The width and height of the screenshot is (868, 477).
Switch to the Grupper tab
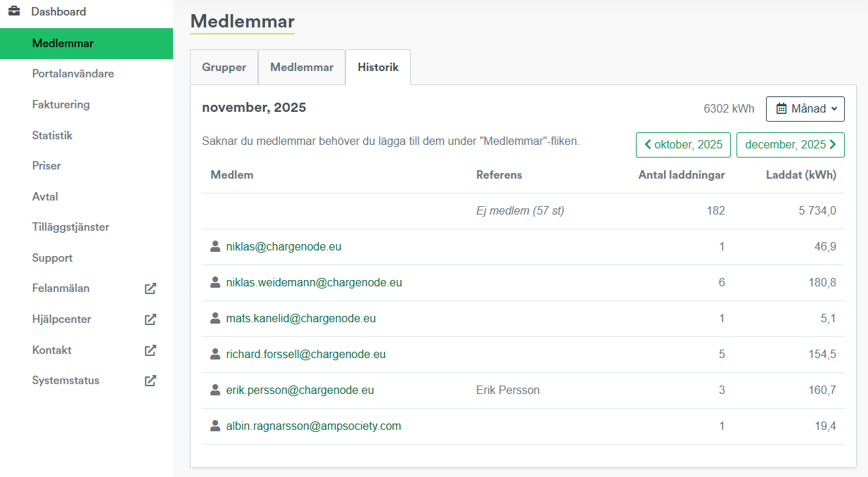(224, 68)
